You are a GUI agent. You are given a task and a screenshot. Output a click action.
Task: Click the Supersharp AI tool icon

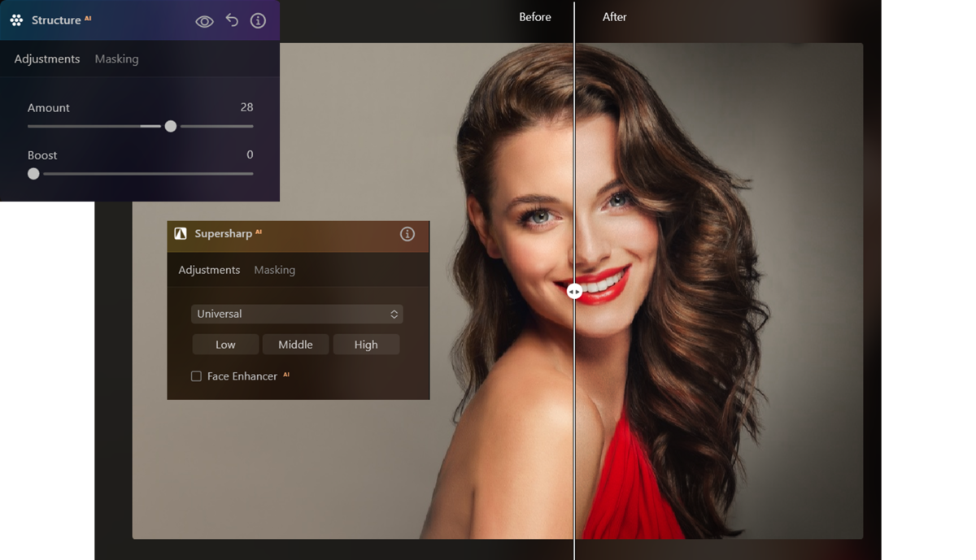(x=181, y=233)
